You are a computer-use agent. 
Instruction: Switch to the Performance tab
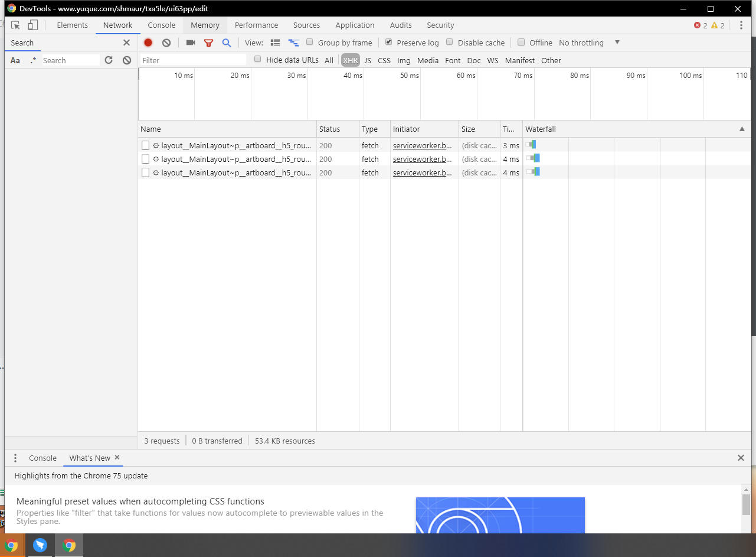pyautogui.click(x=256, y=25)
